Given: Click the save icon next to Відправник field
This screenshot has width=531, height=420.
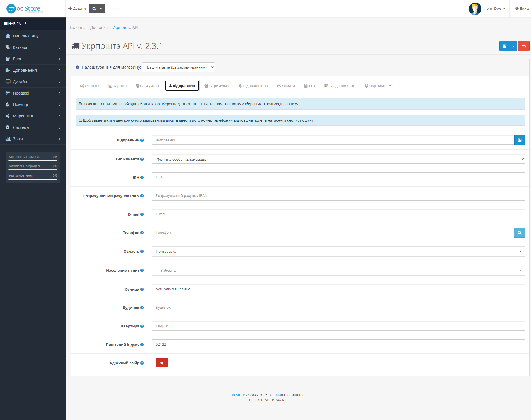Looking at the screenshot, I should pos(520,140).
